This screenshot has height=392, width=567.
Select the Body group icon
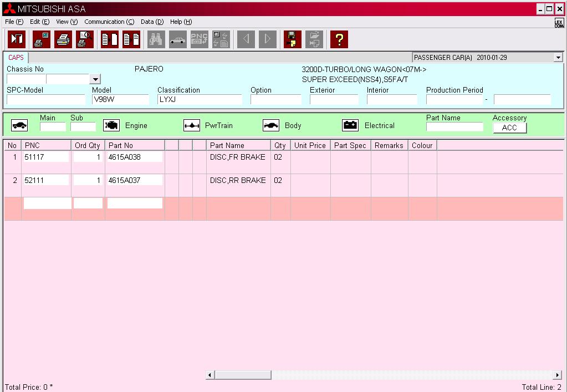click(271, 126)
